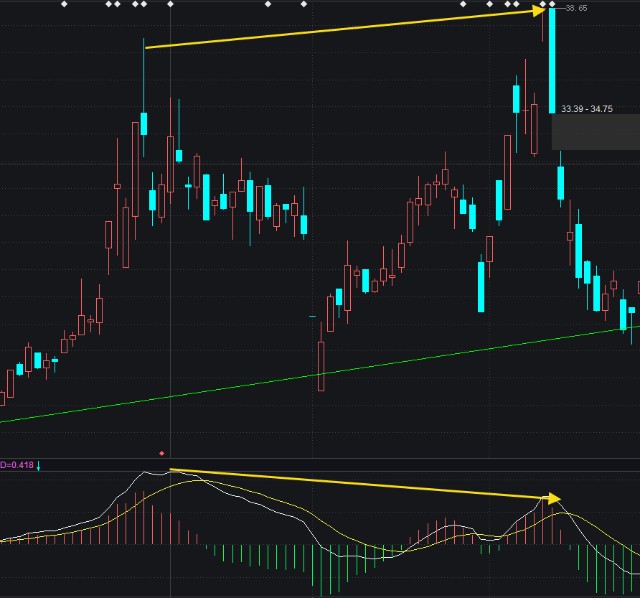Select the D=0.418 indicator value
The height and width of the screenshot is (598, 640).
coord(17,465)
